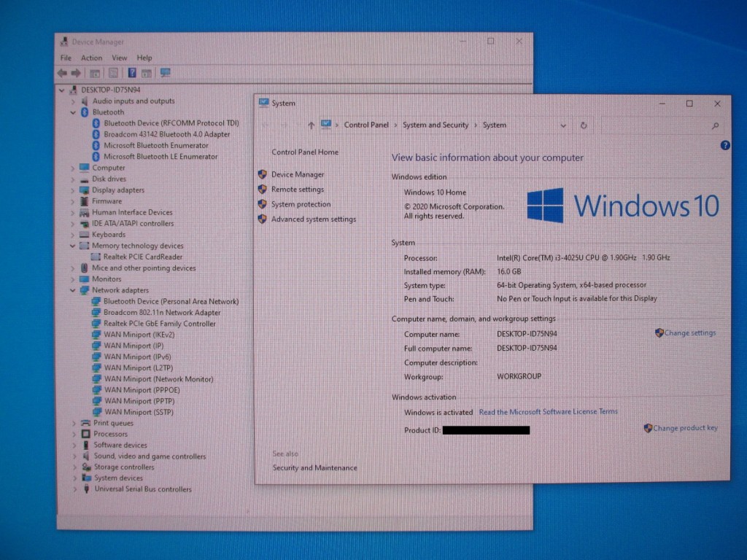Viewport: 747px width, 560px height.
Task: Select Realtek PCIe GbE Family Controller
Action: pos(160,323)
